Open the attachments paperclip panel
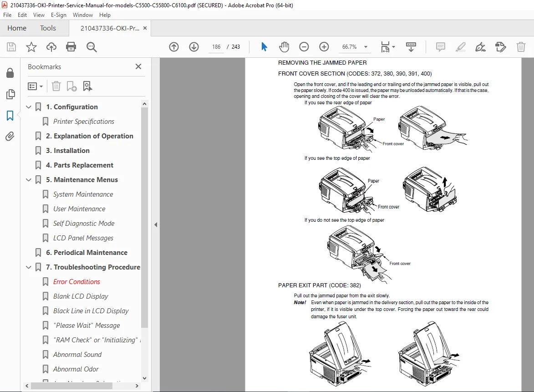Image resolution: width=534 pixels, height=392 pixels. pyautogui.click(x=10, y=137)
